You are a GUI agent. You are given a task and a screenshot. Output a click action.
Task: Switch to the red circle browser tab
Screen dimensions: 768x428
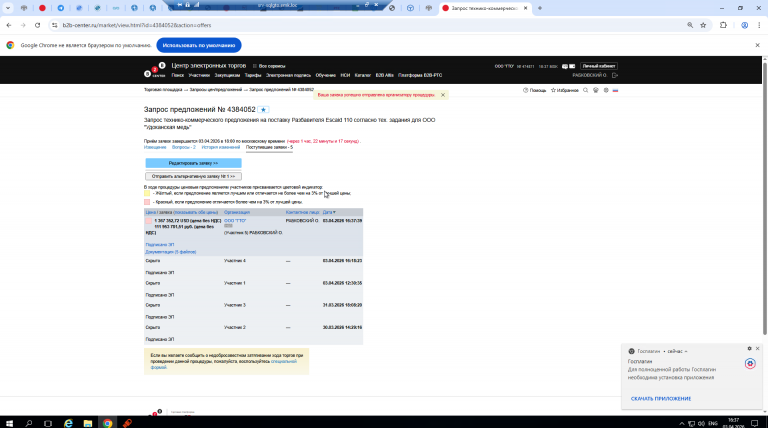[x=42, y=8]
